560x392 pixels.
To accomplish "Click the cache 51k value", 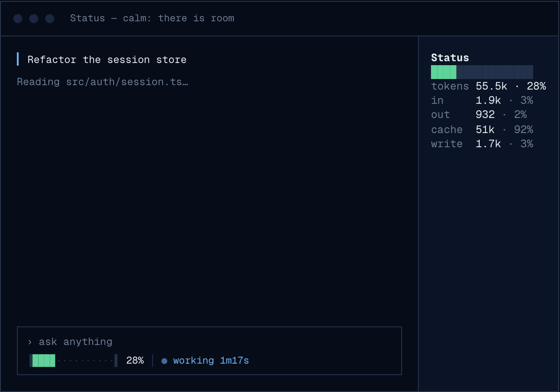I will (485, 130).
